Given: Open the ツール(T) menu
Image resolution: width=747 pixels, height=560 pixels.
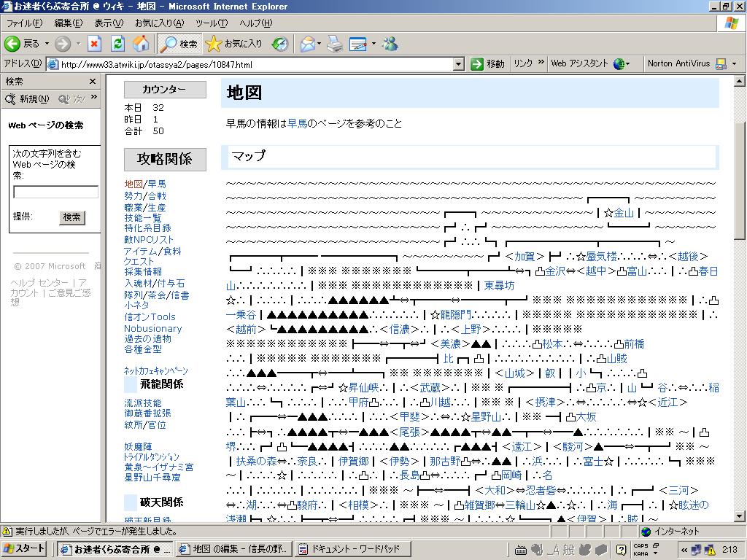Looking at the screenshot, I should tap(211, 23).
